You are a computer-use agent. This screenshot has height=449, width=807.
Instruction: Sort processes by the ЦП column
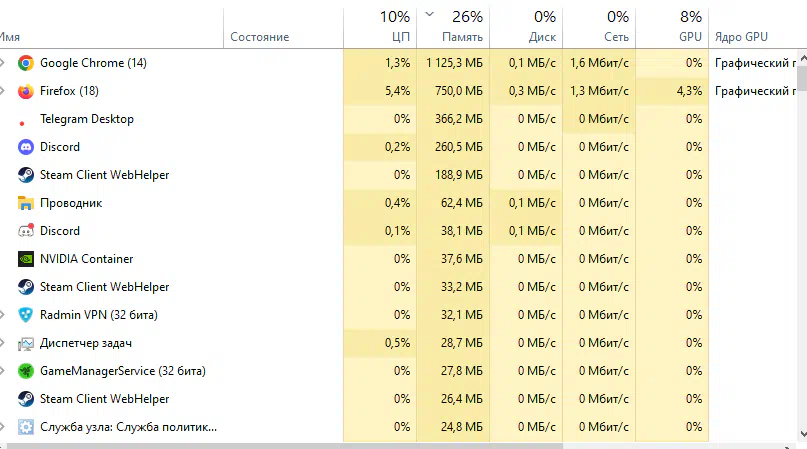[380, 27]
